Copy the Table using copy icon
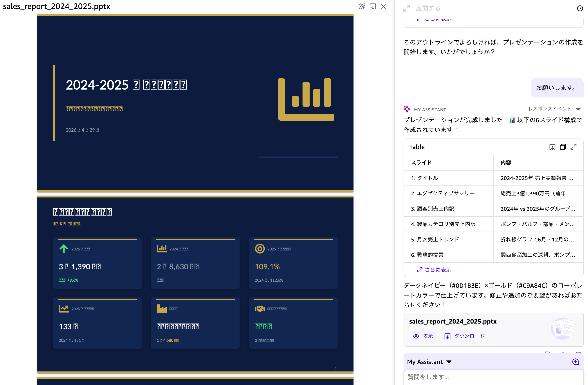Image resolution: width=588 pixels, height=385 pixels. pyautogui.click(x=563, y=147)
